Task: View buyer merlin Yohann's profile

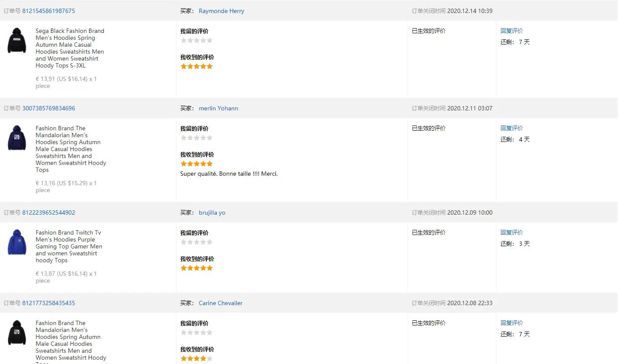Action: click(218, 108)
